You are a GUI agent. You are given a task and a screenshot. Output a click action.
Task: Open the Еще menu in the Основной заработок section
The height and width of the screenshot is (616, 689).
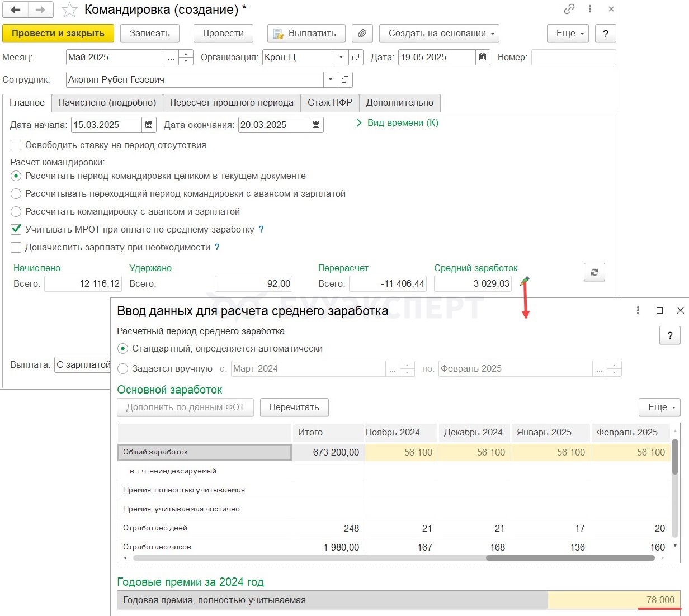coord(659,407)
